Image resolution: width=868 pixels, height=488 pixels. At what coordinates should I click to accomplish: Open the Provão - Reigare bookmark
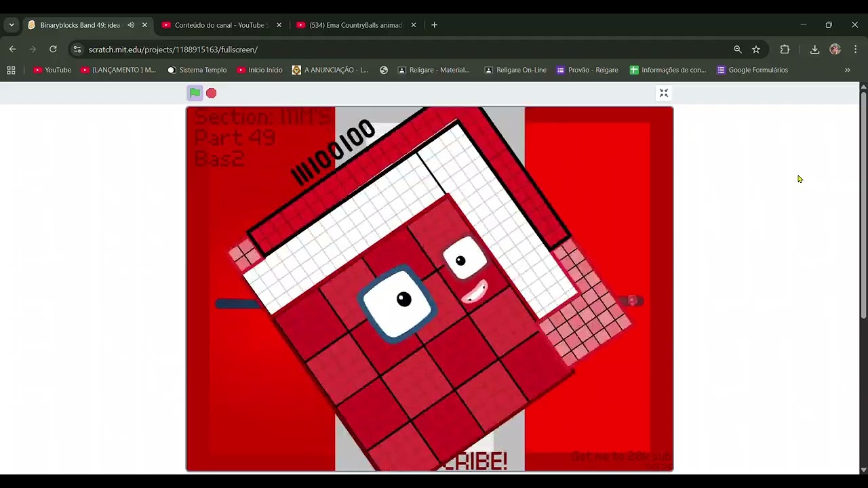pyautogui.click(x=587, y=70)
